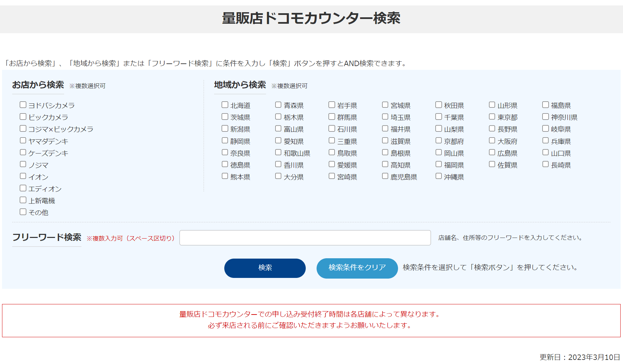Select the 滋賀県 checkbox
The width and height of the screenshot is (623, 364).
coord(385,140)
